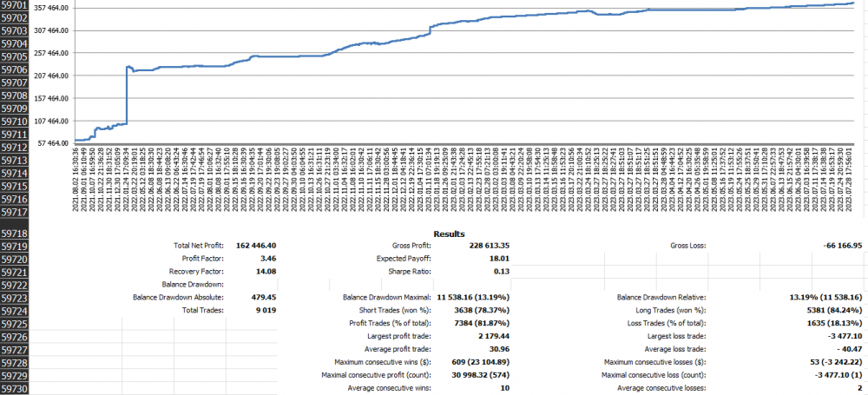
Task: Select row header 59724
Action: (x=15, y=310)
